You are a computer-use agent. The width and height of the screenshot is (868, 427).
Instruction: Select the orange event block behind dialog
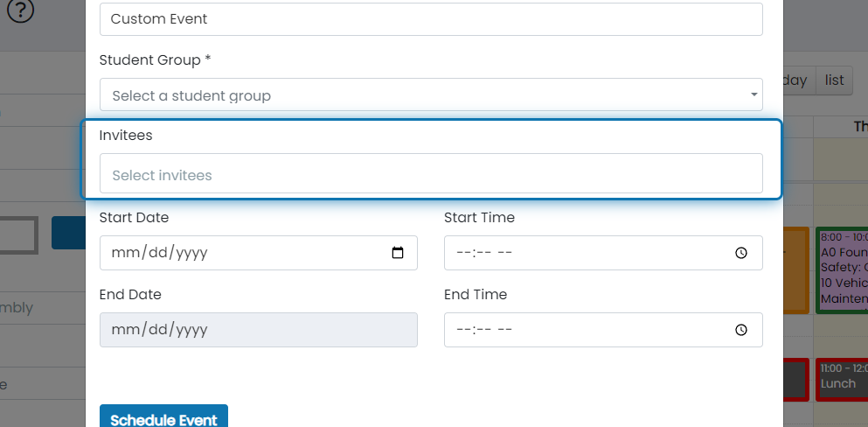tap(796, 270)
